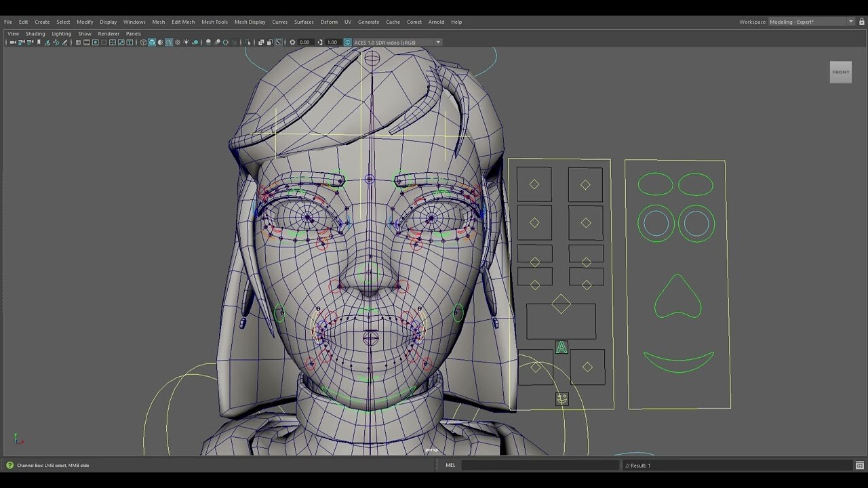This screenshot has height=488, width=868.
Task: Toggle Use All Lights icon
Action: pos(186,42)
